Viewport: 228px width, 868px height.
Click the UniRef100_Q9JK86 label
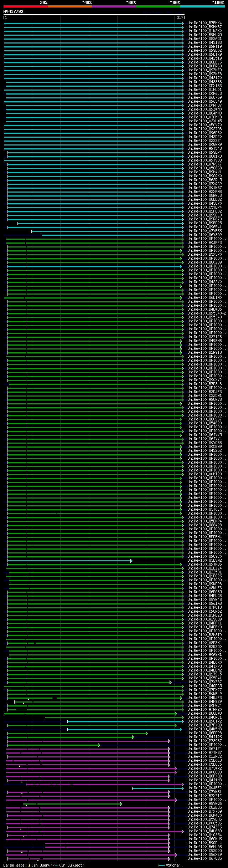pos(204,565)
